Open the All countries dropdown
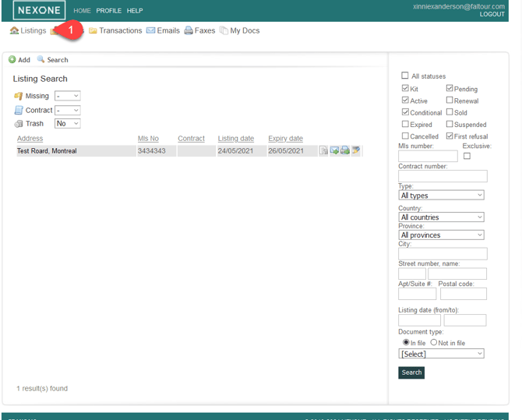The width and height of the screenshot is (522, 420). point(441,217)
